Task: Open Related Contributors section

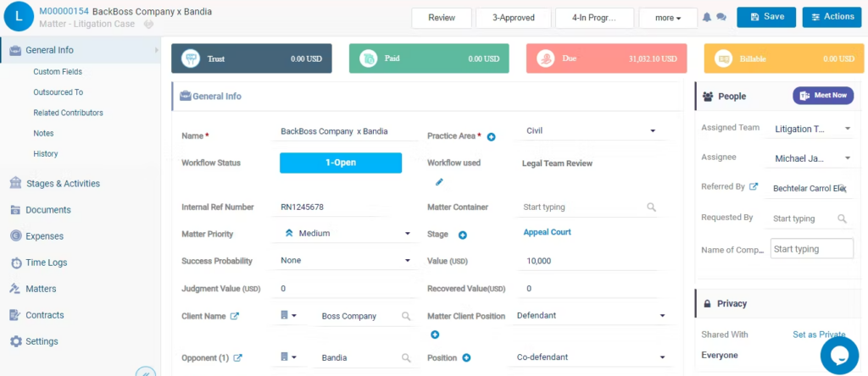Action: 68,113
